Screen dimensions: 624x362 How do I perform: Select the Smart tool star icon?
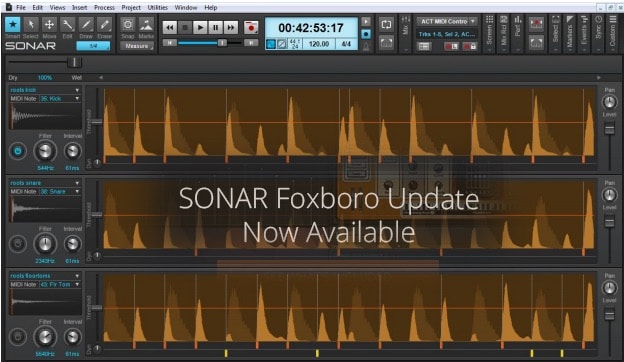point(13,25)
